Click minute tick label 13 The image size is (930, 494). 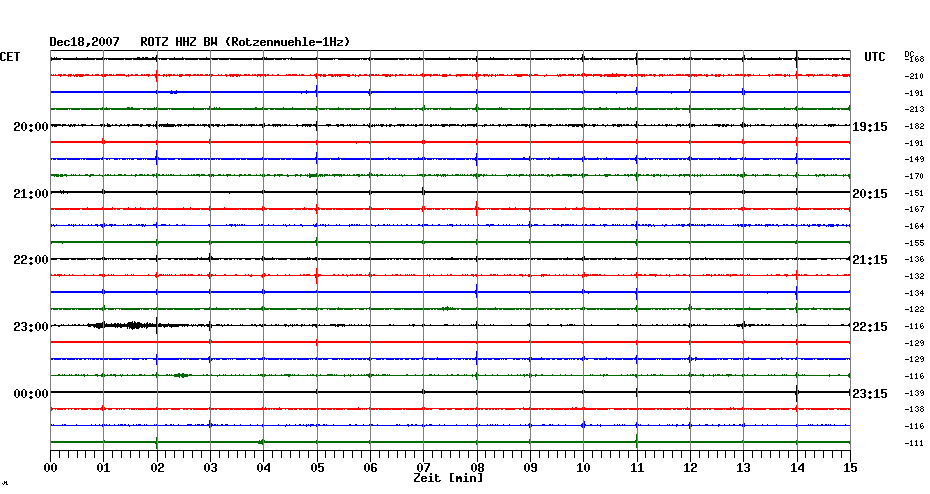coord(743,468)
